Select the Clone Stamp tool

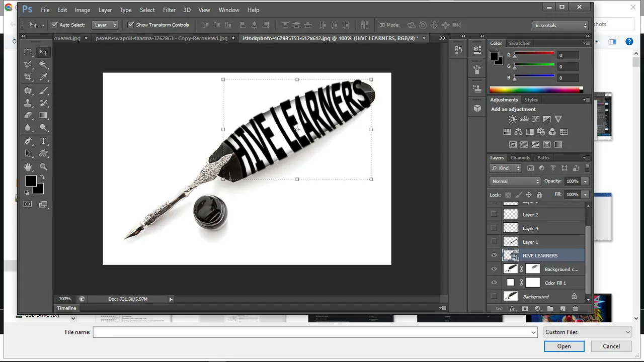click(28, 103)
